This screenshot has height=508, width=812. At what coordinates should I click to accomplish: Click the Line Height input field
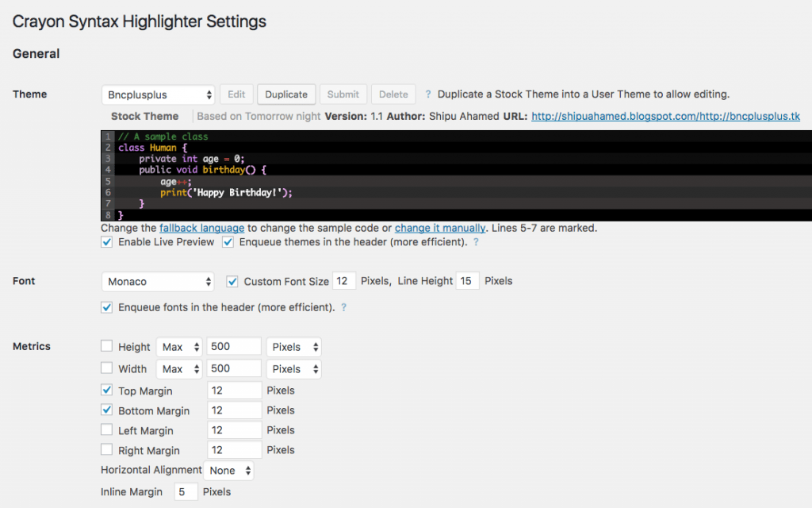(467, 282)
